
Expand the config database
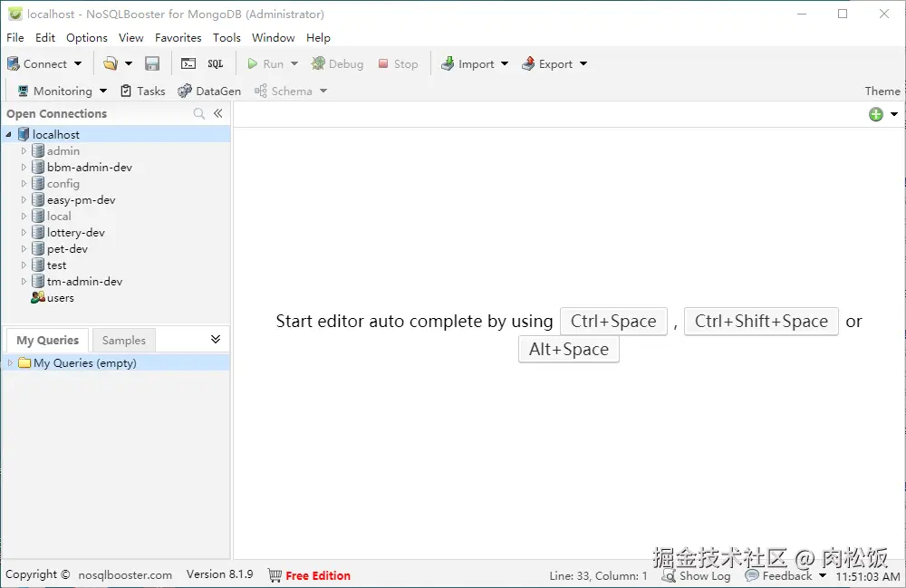(24, 183)
